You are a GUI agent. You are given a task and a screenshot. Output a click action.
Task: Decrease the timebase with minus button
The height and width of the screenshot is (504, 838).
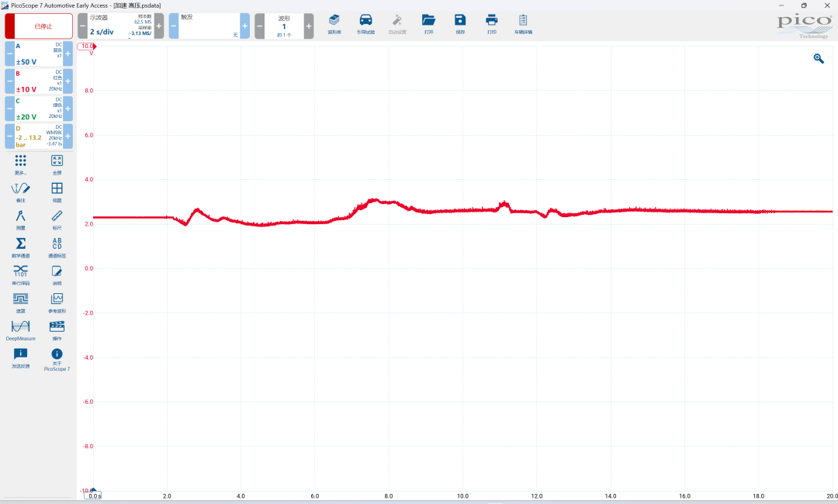pyautogui.click(x=82, y=26)
